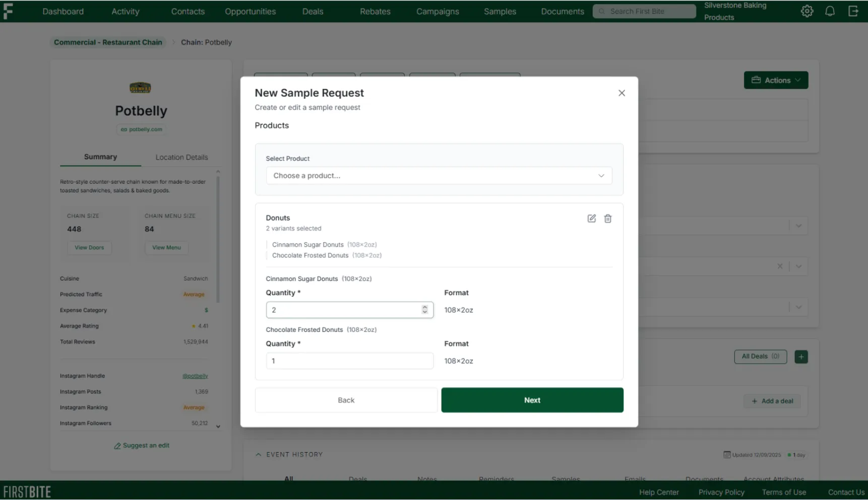The image size is (868, 500).
Task: Click the Potbelly company name heading
Action: (x=141, y=111)
